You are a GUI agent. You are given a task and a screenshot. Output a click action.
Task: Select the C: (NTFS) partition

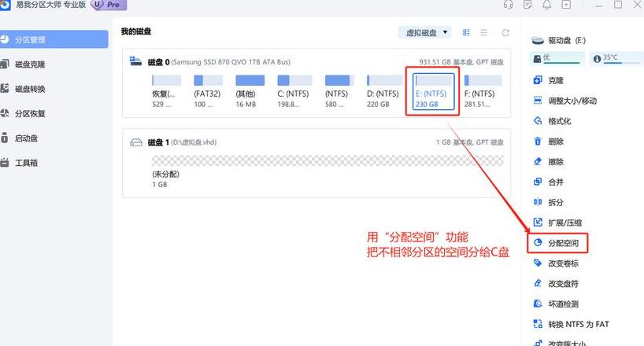pos(294,91)
